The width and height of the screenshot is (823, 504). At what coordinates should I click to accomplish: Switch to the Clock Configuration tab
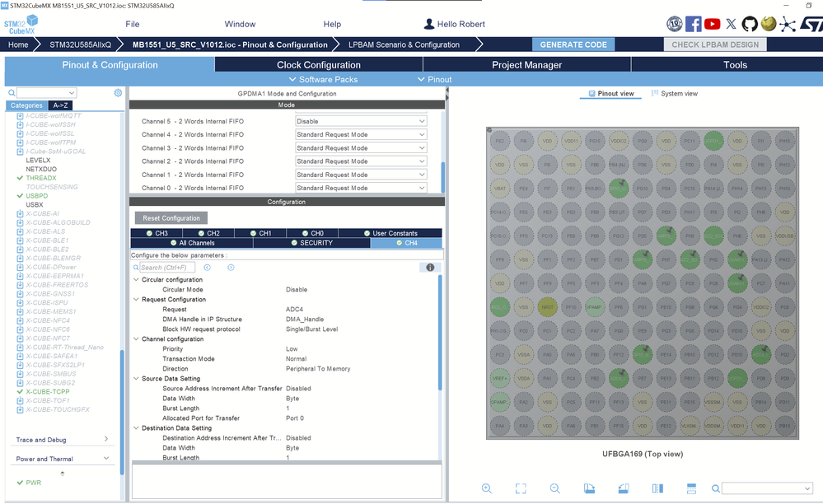pyautogui.click(x=319, y=64)
